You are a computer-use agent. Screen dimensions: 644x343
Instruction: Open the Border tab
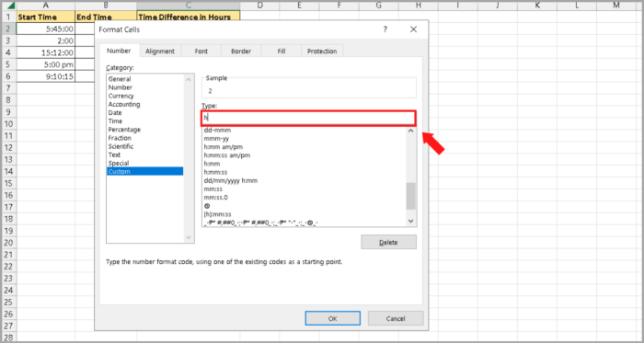coord(241,51)
